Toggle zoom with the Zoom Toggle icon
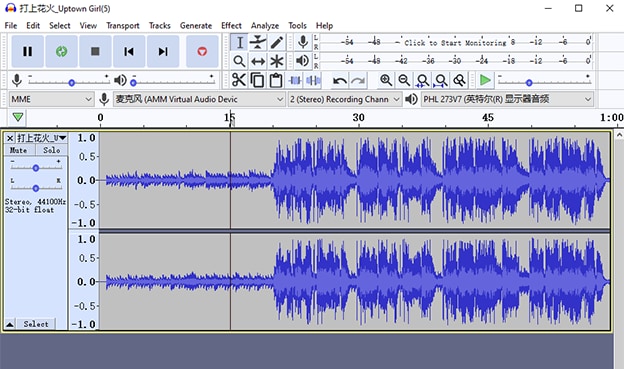This screenshot has height=369, width=624. (459, 80)
